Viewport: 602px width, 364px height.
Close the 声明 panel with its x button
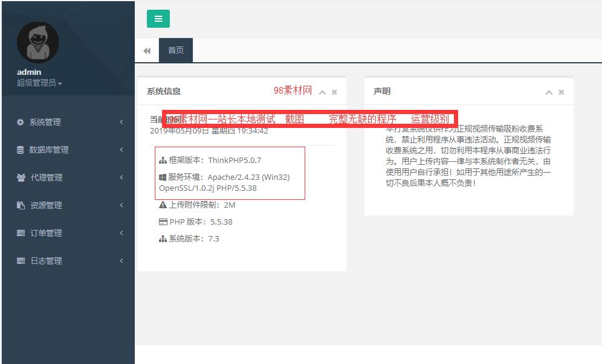(x=560, y=92)
